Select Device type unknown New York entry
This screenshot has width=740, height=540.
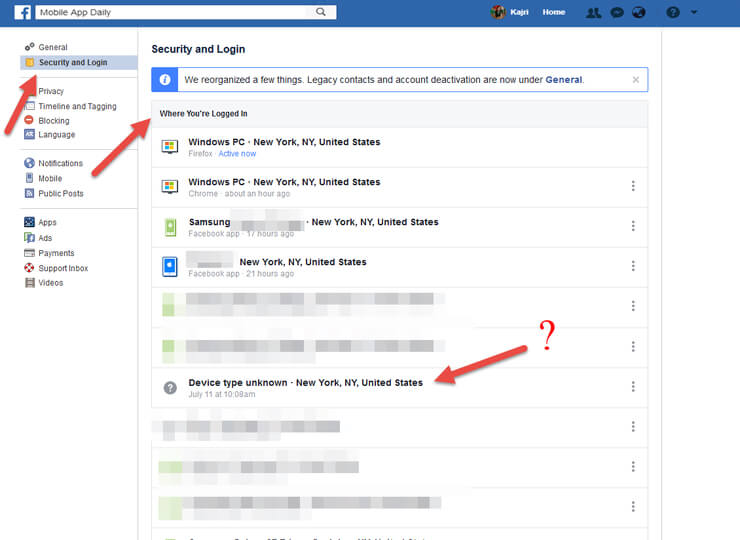click(x=399, y=388)
